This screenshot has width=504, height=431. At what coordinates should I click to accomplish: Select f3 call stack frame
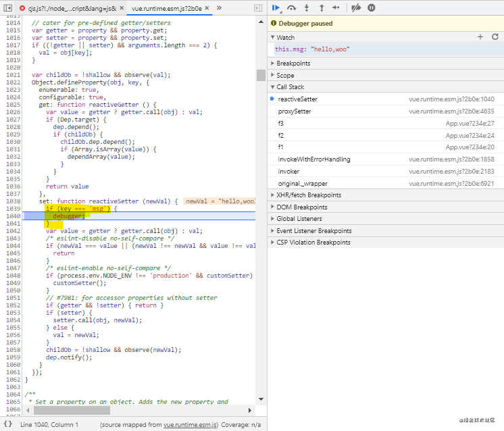tap(386, 123)
